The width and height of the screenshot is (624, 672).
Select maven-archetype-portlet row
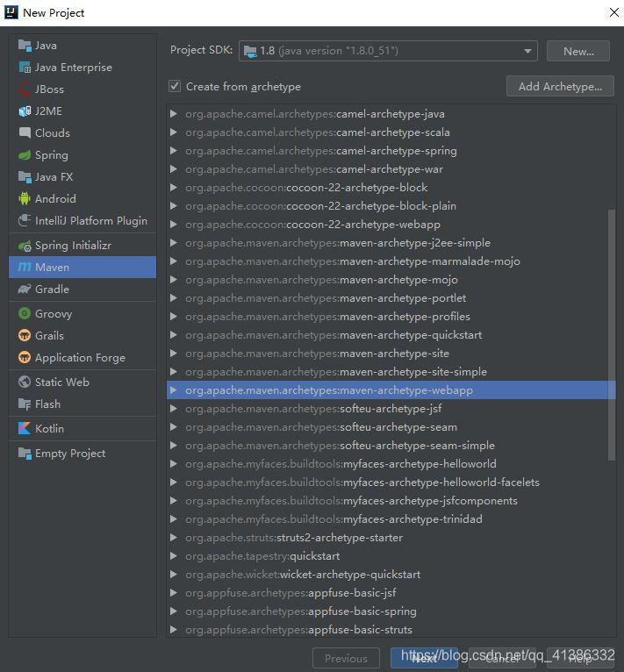(x=391, y=298)
